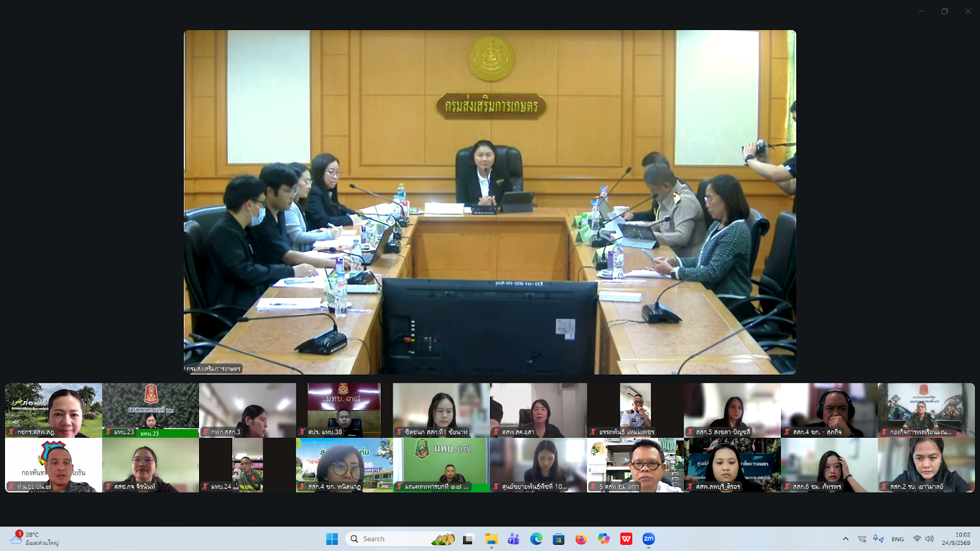The height and width of the screenshot is (551, 980).
Task: Switch the ENG input language indicator
Action: click(898, 539)
